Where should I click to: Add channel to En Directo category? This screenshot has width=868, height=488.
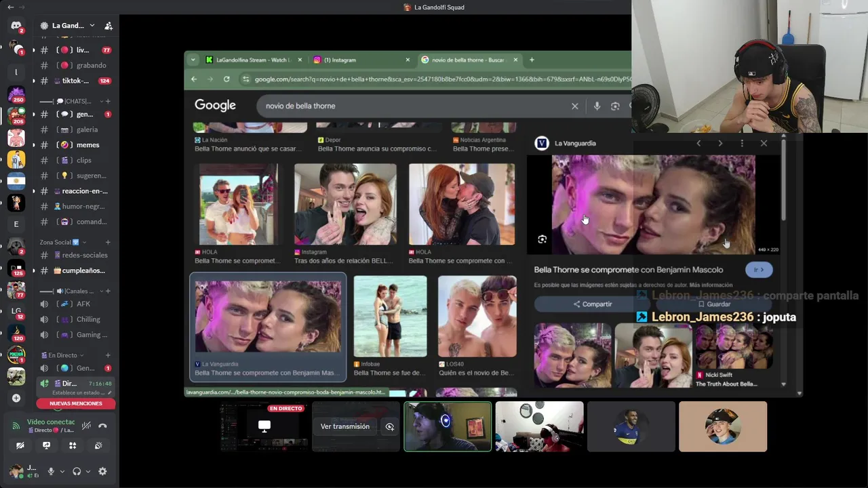[x=108, y=355]
